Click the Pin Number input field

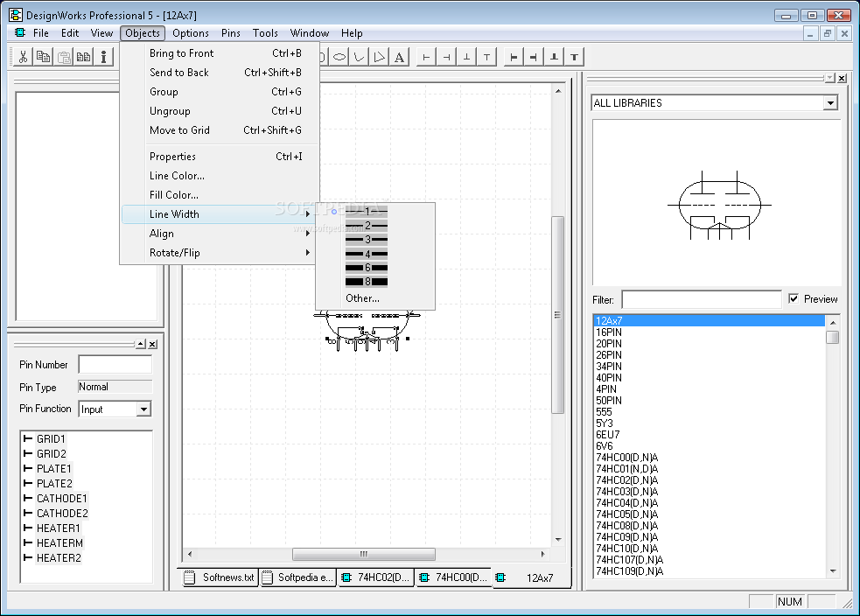[x=115, y=364]
